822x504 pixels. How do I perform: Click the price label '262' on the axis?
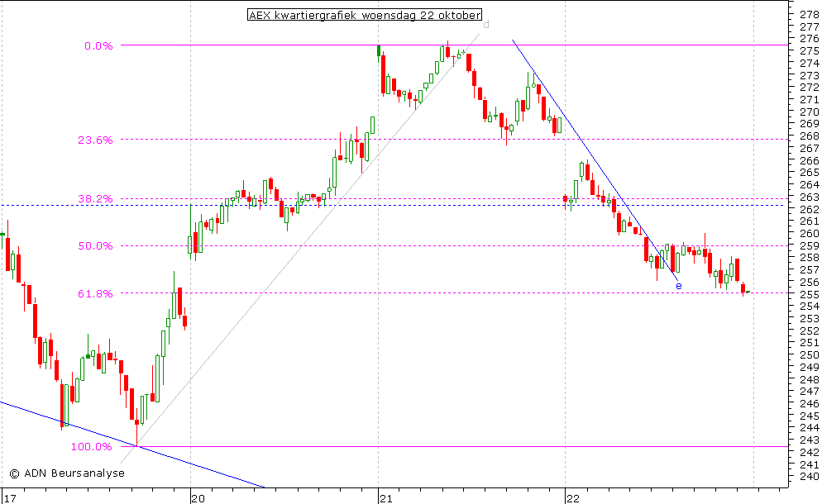(x=809, y=209)
